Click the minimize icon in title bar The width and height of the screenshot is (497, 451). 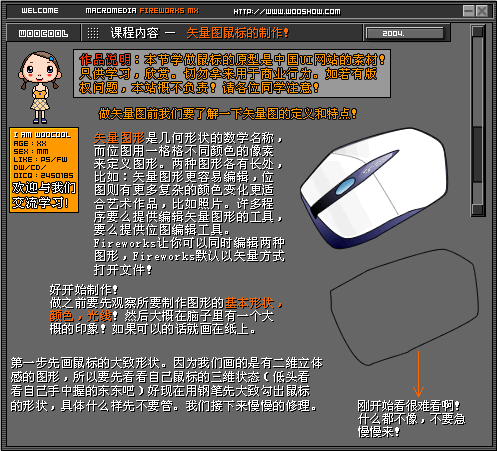[468, 11]
